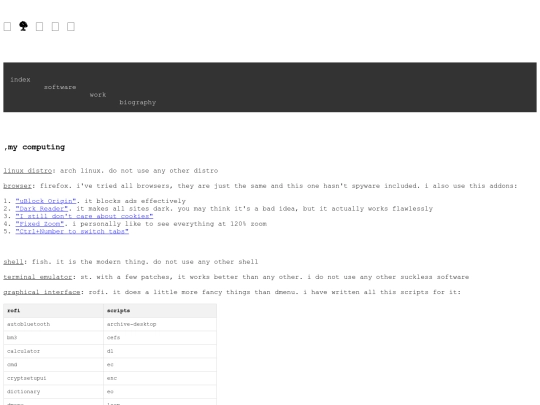Select the "dictionary" table cell
This screenshot has height=405, width=540.
click(53, 392)
